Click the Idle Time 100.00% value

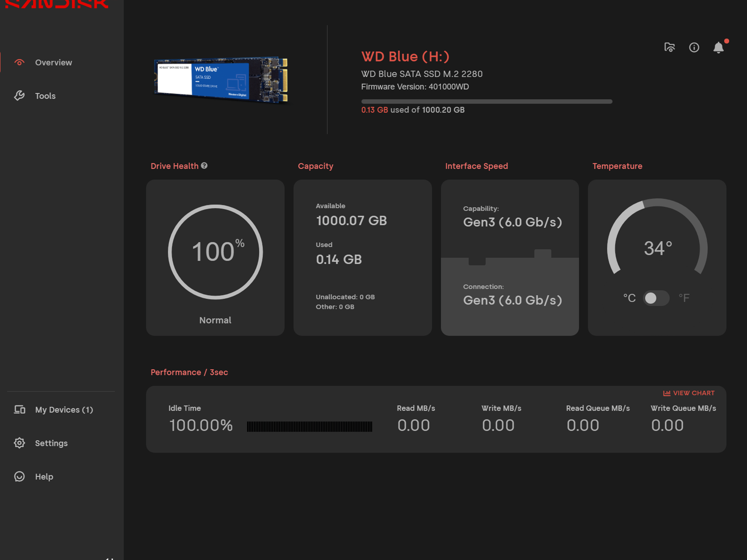tap(201, 425)
